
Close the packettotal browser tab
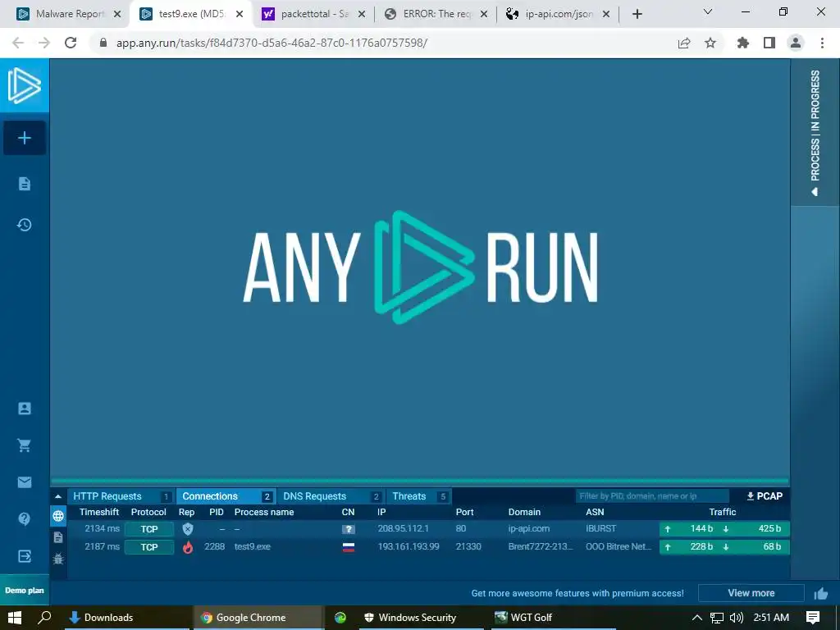[362, 15]
